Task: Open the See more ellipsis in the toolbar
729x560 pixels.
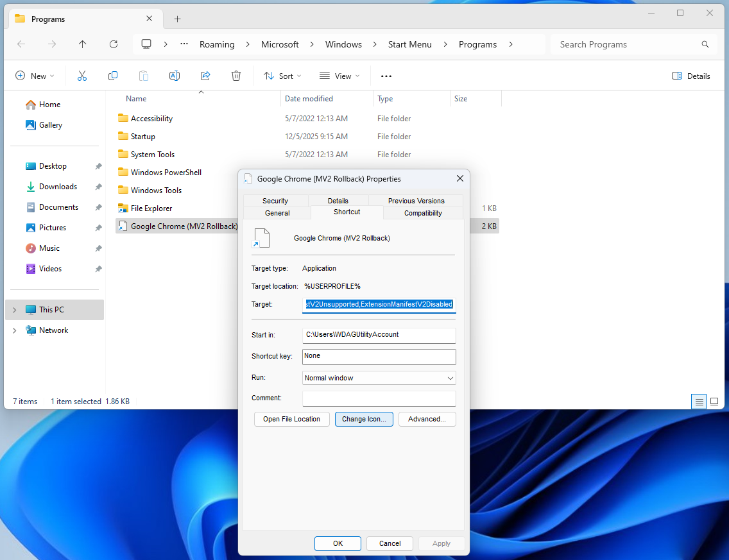Action: pos(386,76)
